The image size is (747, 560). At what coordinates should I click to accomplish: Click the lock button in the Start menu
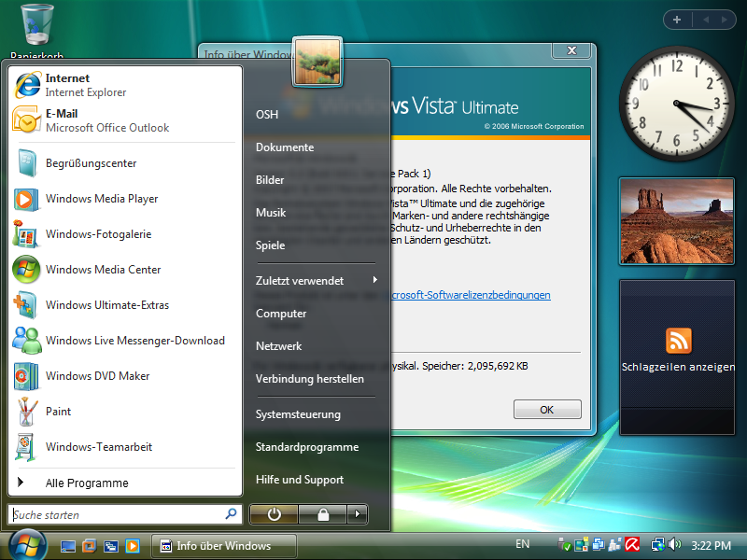pos(322,514)
